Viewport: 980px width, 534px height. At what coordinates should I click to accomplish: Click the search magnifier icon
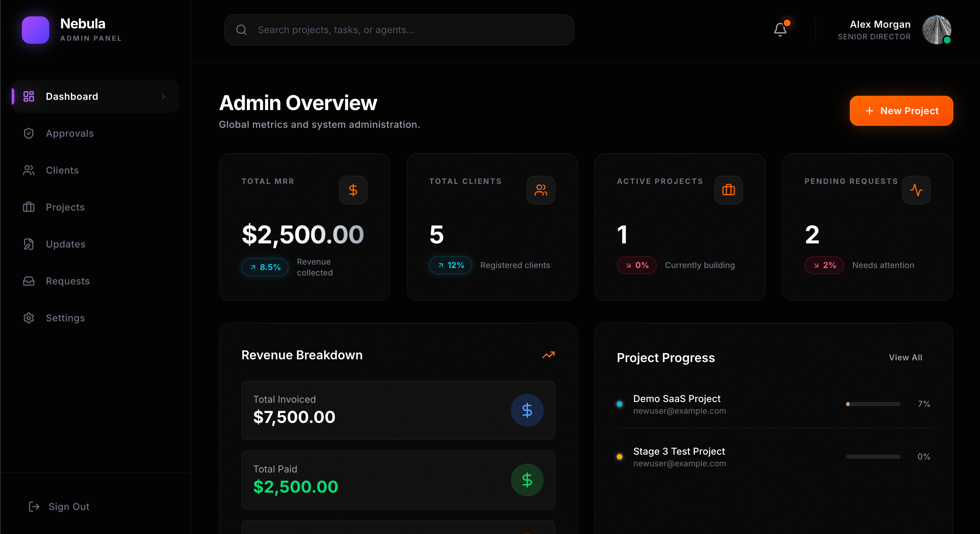click(241, 30)
